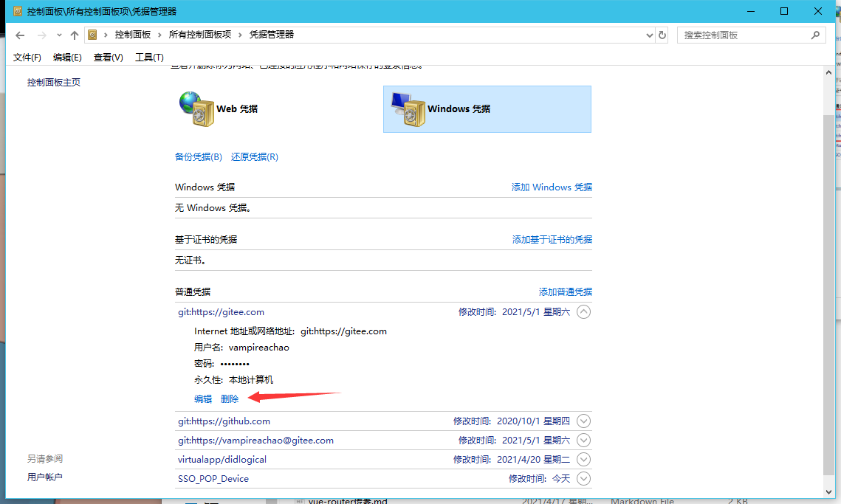This screenshot has height=504, width=841.
Task: Click the up-arrow to go to parent folder
Action: (x=76, y=34)
